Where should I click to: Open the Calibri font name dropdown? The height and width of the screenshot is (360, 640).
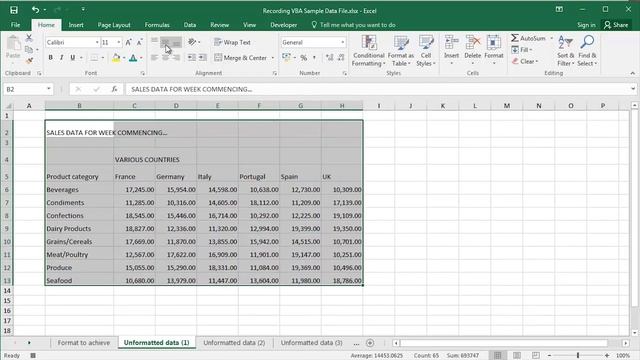[x=97, y=42]
